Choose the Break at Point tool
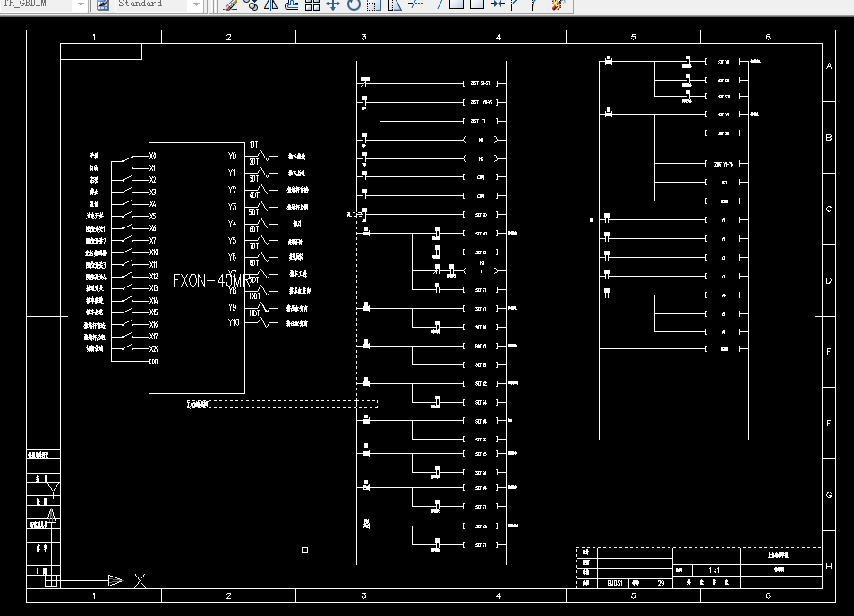The height and width of the screenshot is (616, 854). point(457,4)
